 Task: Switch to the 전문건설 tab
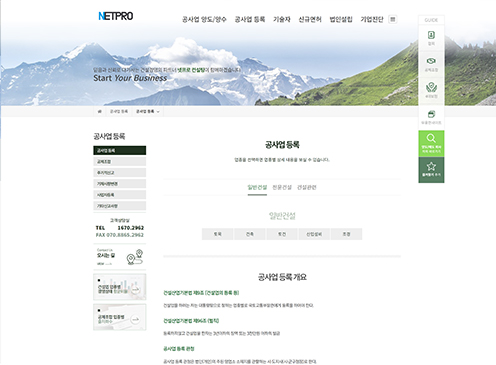(x=282, y=187)
